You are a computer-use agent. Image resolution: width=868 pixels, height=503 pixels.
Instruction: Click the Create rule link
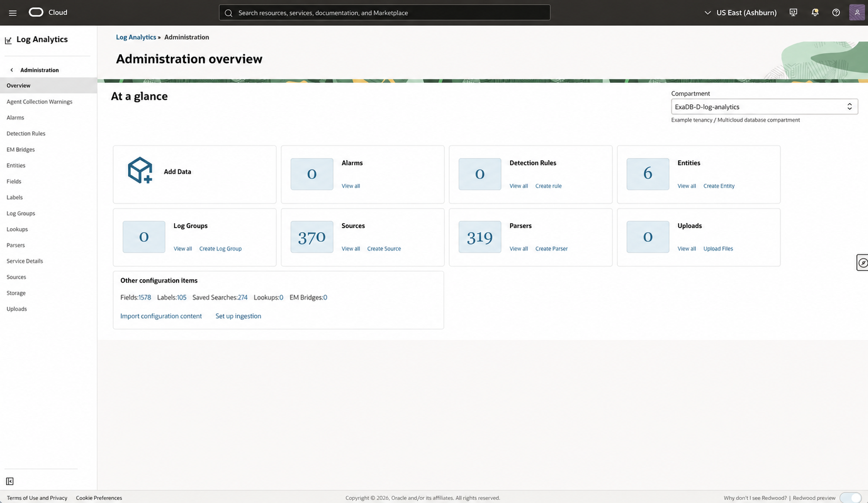(548, 186)
